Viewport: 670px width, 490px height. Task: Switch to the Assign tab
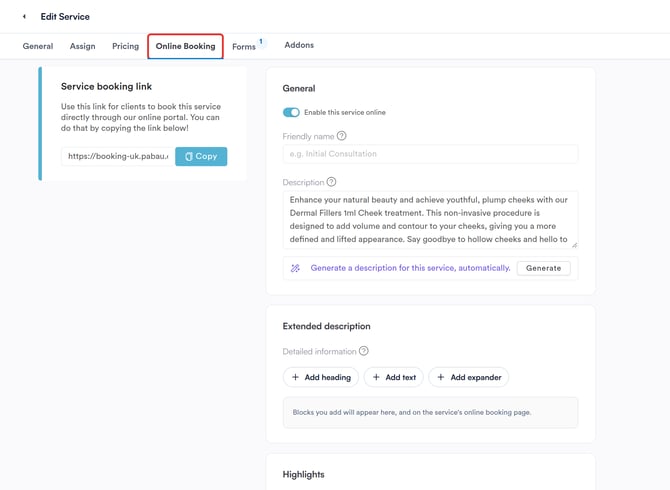point(82,46)
